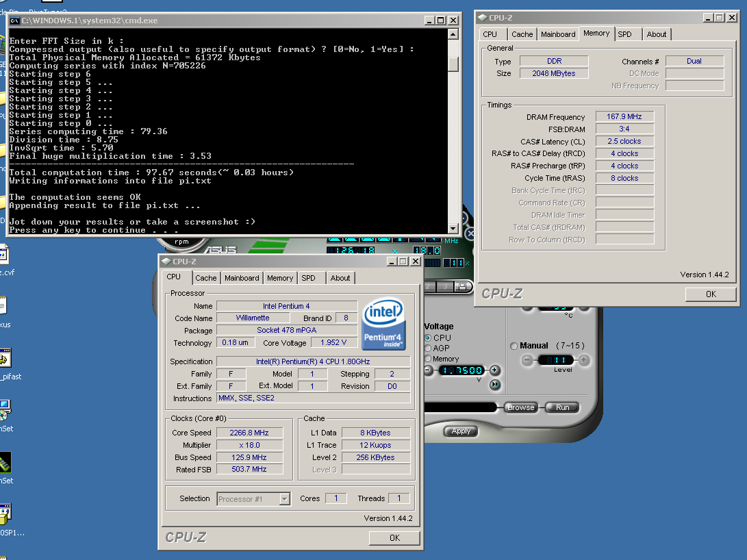Click the '256 KBytes' Level 2 cache value
747x560 pixels.
tap(375, 457)
